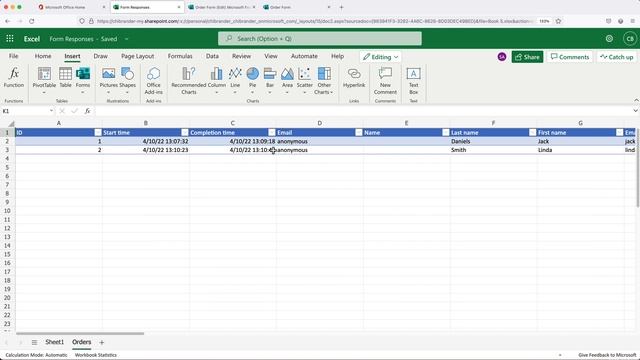This screenshot has height=360, width=640.
Task: Open the Start time column filter dropdown
Action: (184, 132)
